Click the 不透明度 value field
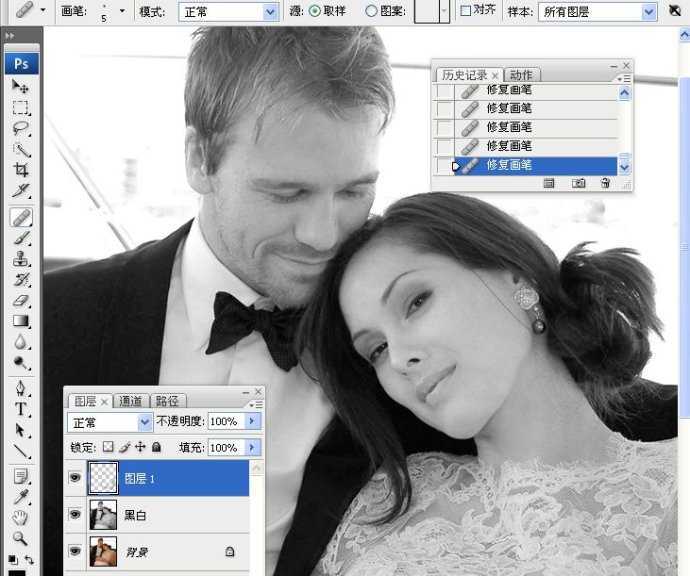Screen dimensions: 690x576 225,421
